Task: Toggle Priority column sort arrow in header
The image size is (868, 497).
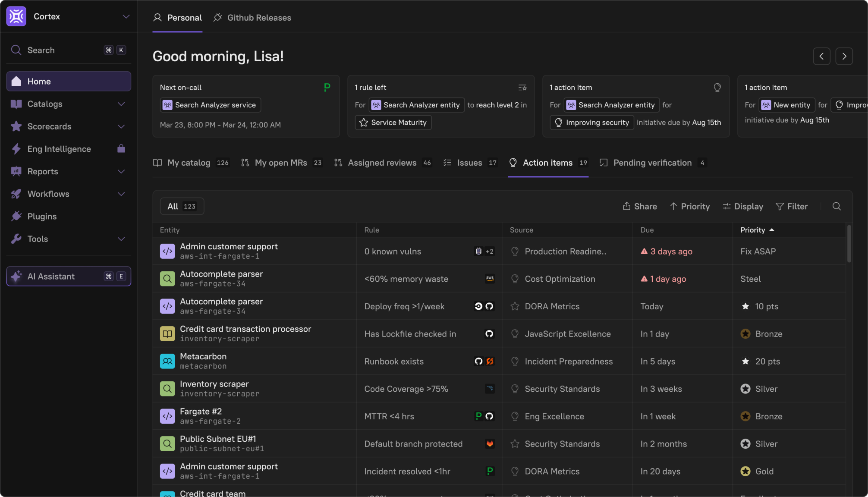Action: (x=772, y=230)
